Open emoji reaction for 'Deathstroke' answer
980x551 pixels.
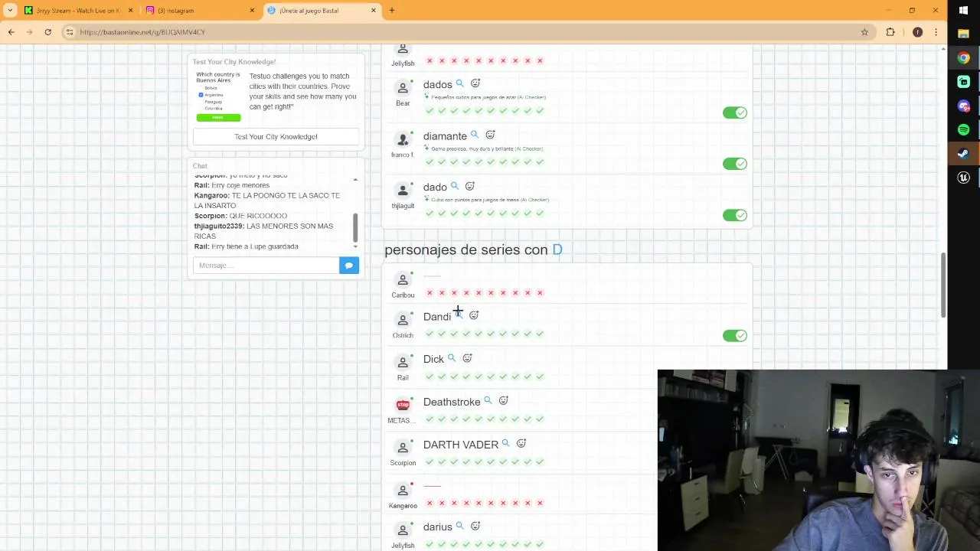pos(504,401)
